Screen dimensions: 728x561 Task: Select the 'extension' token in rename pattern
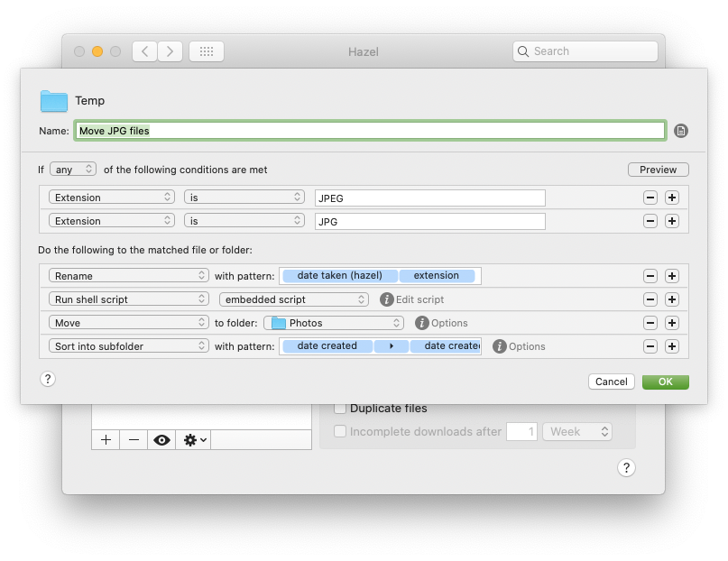coord(437,276)
